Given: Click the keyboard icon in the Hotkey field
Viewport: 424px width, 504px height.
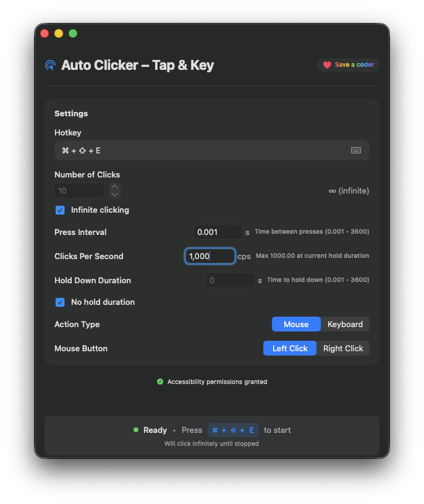Looking at the screenshot, I should coord(357,150).
